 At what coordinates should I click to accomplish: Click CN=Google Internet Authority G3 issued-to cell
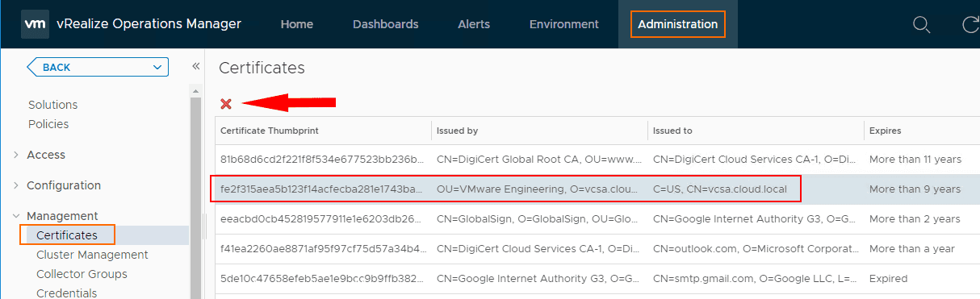[756, 218]
